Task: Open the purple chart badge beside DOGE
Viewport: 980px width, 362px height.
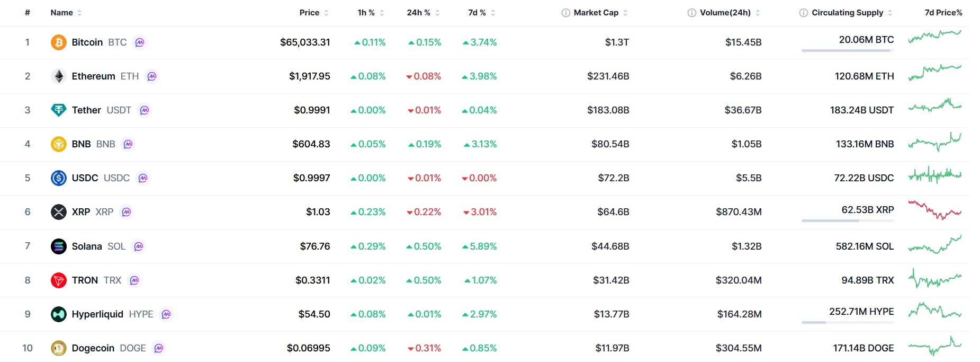Action: click(159, 348)
